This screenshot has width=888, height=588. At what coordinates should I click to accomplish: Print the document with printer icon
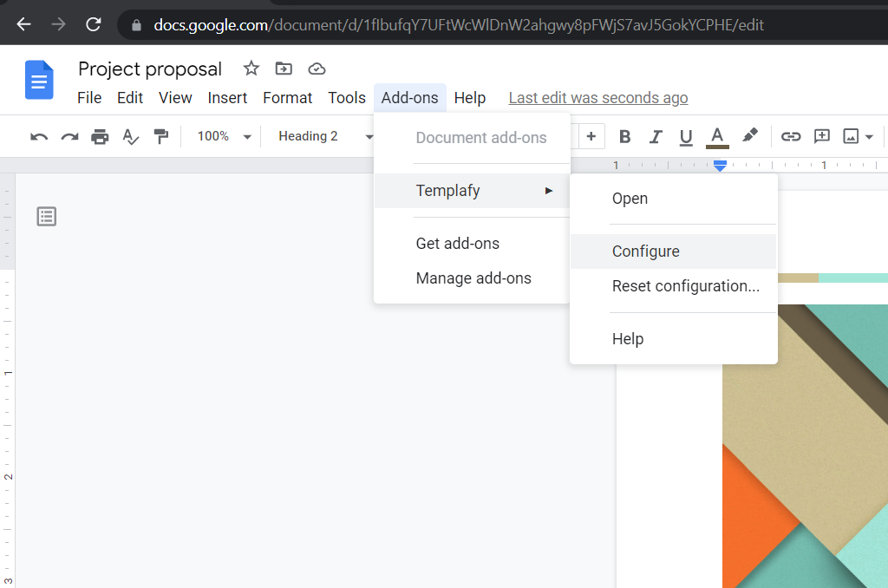(101, 136)
